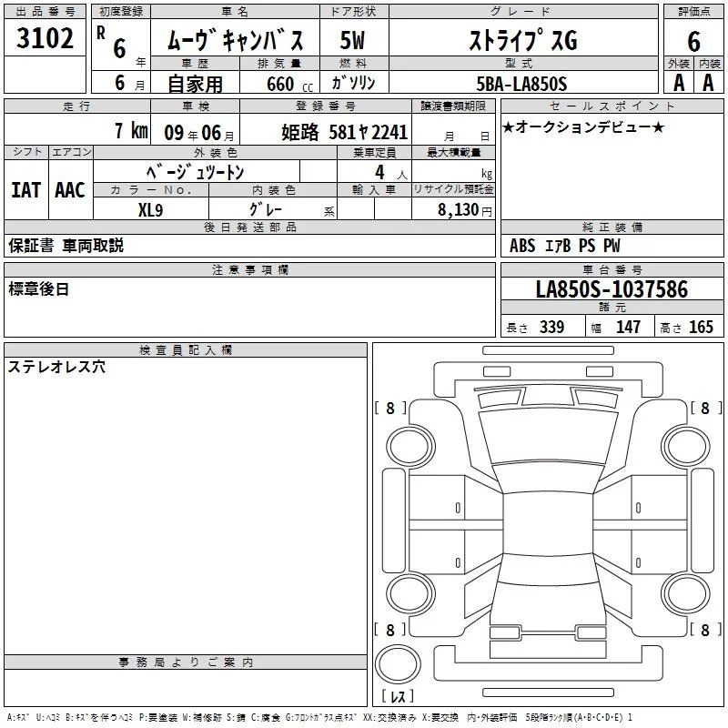
Task: Select the chassis number LA850S-1037586
Action: click(x=612, y=290)
